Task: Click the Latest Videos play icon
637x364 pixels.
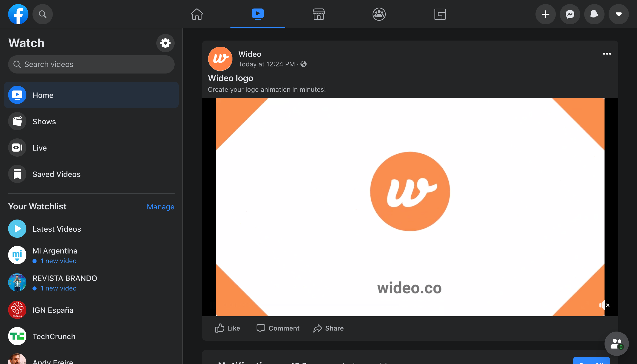Action: [x=17, y=229]
